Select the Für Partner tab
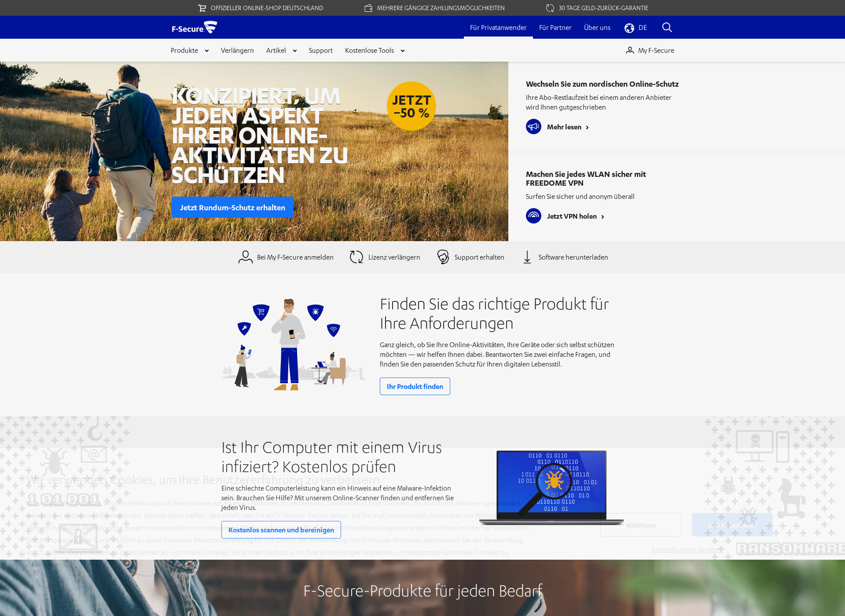 point(555,28)
